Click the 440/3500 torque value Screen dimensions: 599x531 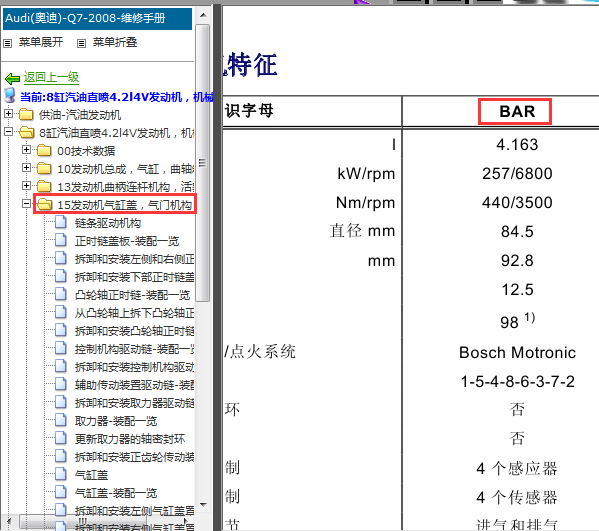pyautogui.click(x=517, y=202)
